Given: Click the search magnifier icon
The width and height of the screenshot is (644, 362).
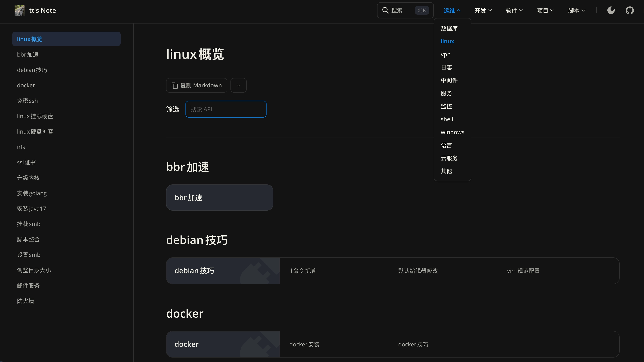Looking at the screenshot, I should pyautogui.click(x=385, y=10).
